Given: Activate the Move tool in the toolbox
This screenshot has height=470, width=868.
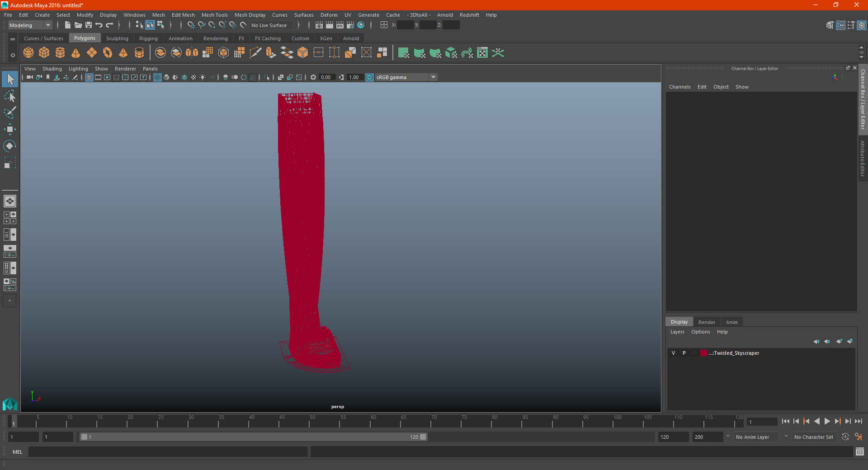Looking at the screenshot, I should click(x=10, y=129).
